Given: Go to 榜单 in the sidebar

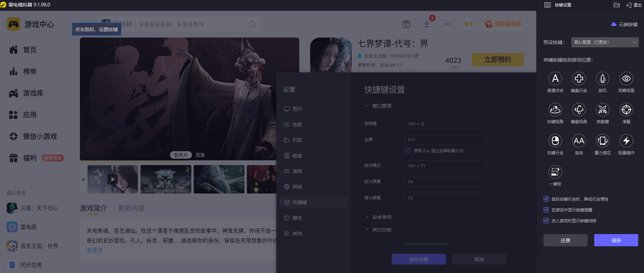Looking at the screenshot, I should (23, 71).
